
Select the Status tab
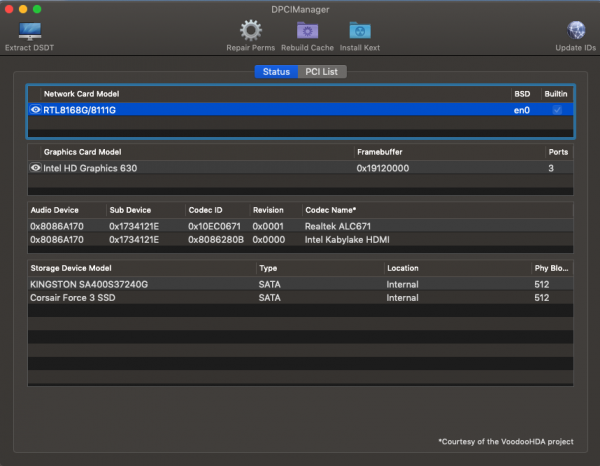tap(276, 72)
